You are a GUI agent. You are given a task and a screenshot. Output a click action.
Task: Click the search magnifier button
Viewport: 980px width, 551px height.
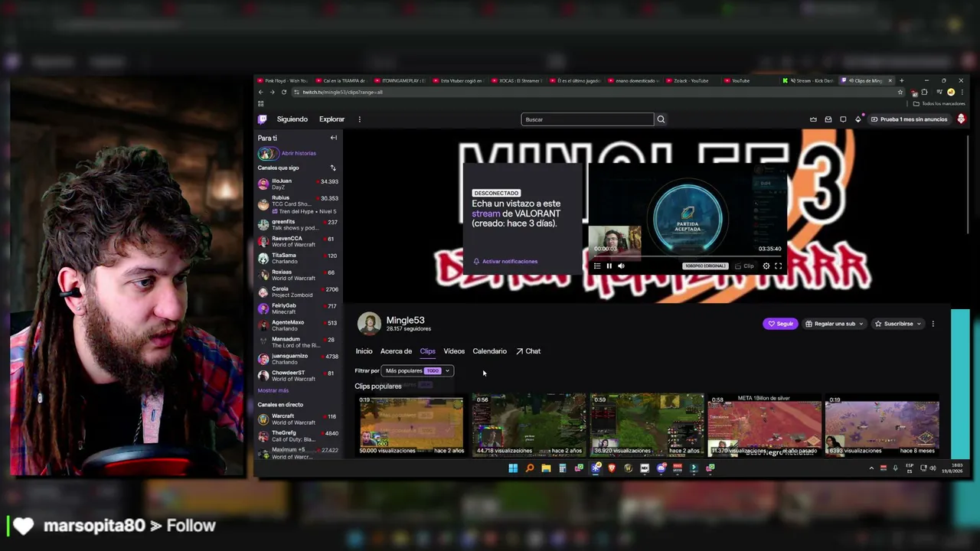pos(661,119)
